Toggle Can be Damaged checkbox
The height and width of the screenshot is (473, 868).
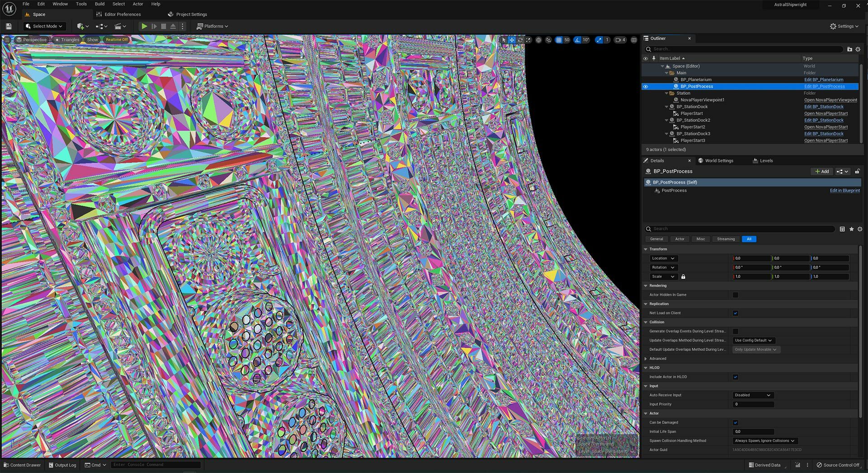click(x=736, y=423)
